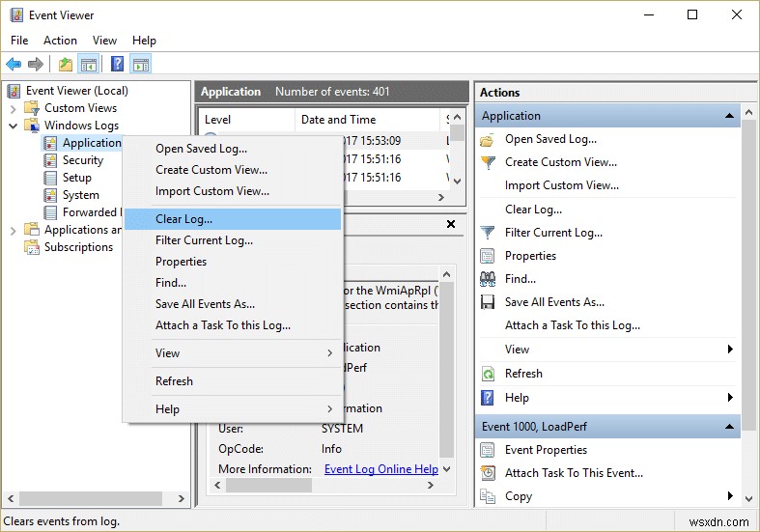This screenshot has width=760, height=532.
Task: Expand Applications and Services Logs node
Action: pyautogui.click(x=14, y=230)
